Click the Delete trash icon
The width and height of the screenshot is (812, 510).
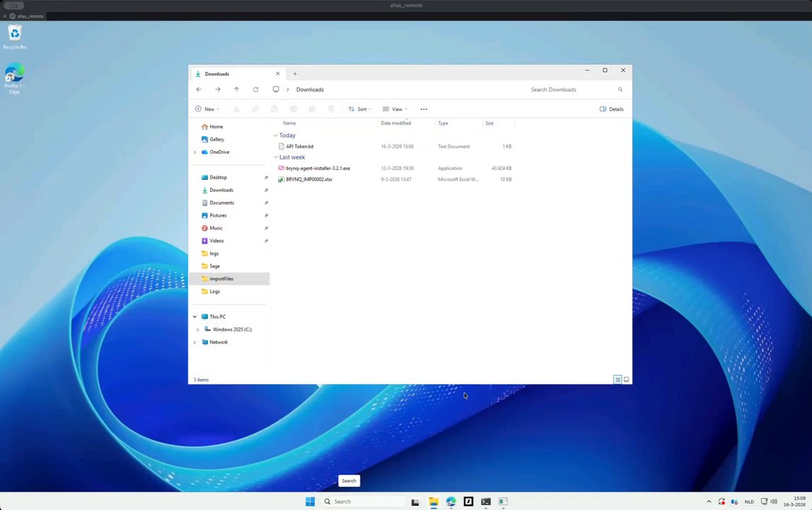pyautogui.click(x=331, y=109)
